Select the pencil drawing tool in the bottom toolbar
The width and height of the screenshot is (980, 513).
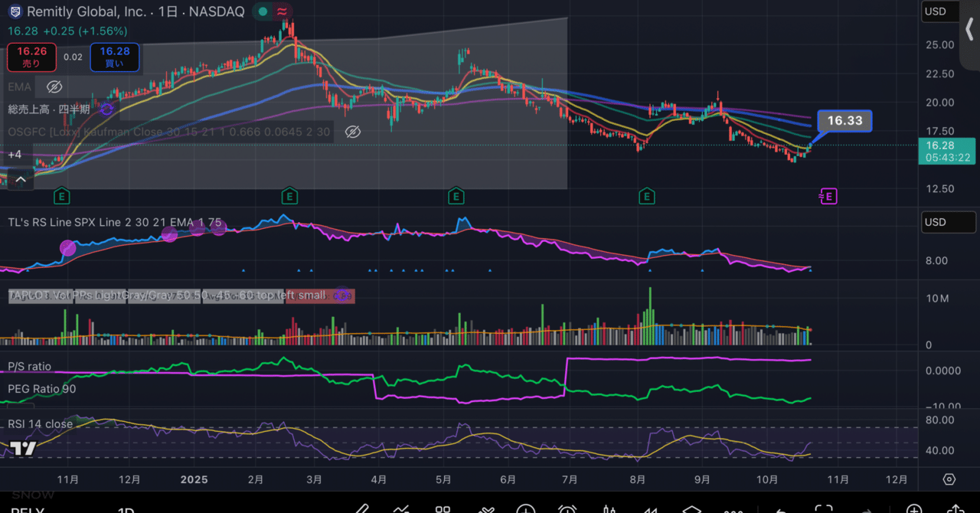click(x=361, y=509)
